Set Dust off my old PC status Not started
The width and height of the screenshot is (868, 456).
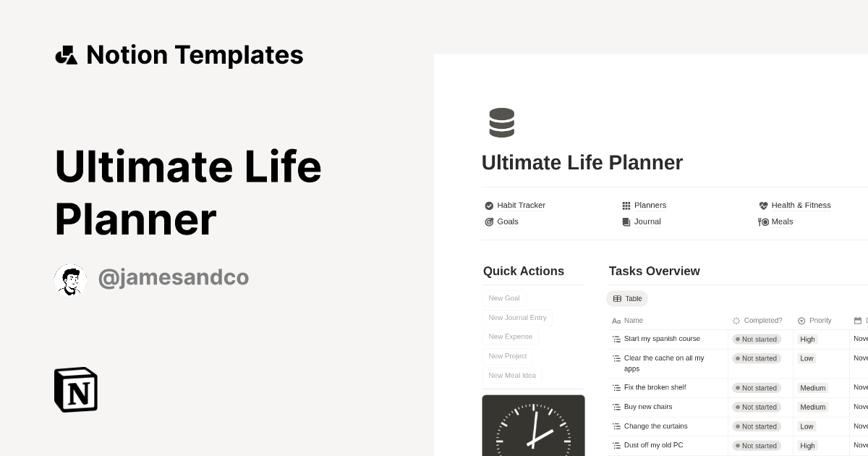(x=757, y=445)
